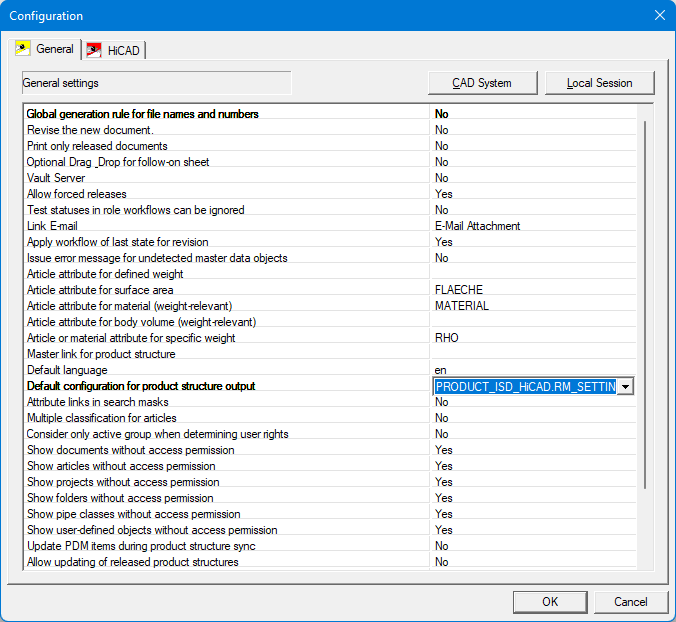Image resolution: width=676 pixels, height=622 pixels.
Task: Confirm with the OK button
Action: [x=550, y=602]
